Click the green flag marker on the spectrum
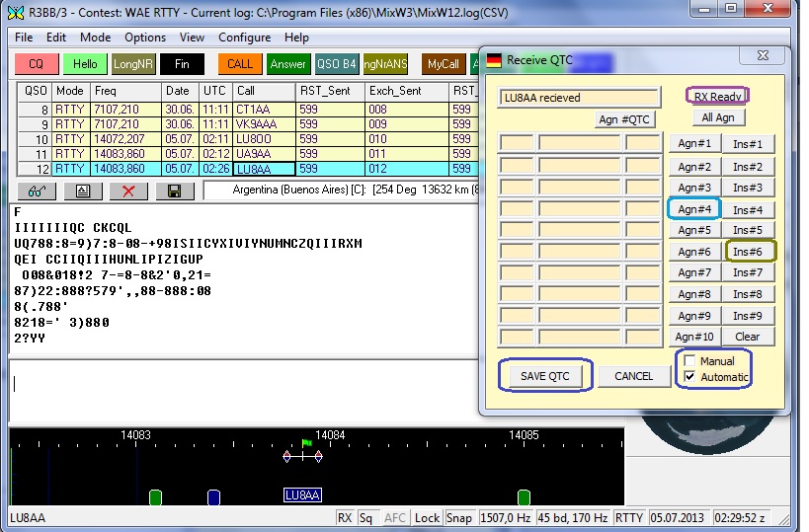The image size is (809, 532). click(x=306, y=443)
